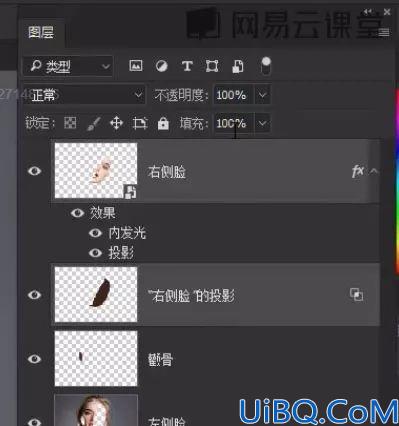
Task: Lock all padlock icon
Action: tap(163, 123)
